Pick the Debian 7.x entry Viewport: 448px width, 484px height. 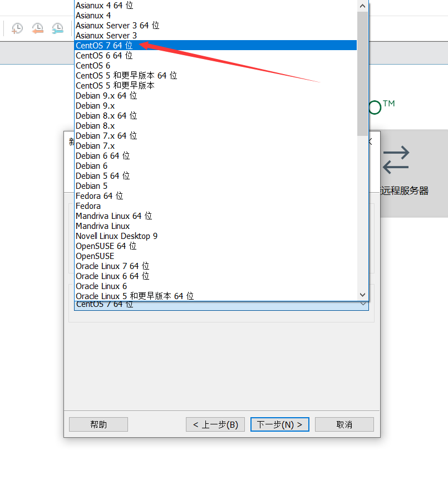tap(215, 146)
